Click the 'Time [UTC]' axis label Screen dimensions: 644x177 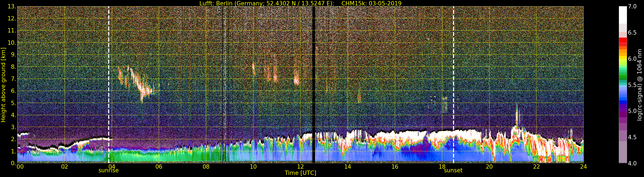point(300,173)
